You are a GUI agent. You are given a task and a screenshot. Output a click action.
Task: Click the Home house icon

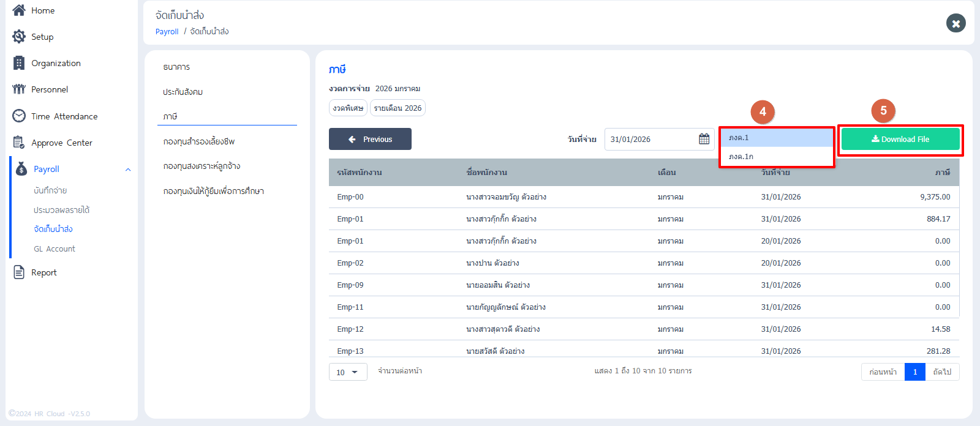pyautogui.click(x=19, y=10)
